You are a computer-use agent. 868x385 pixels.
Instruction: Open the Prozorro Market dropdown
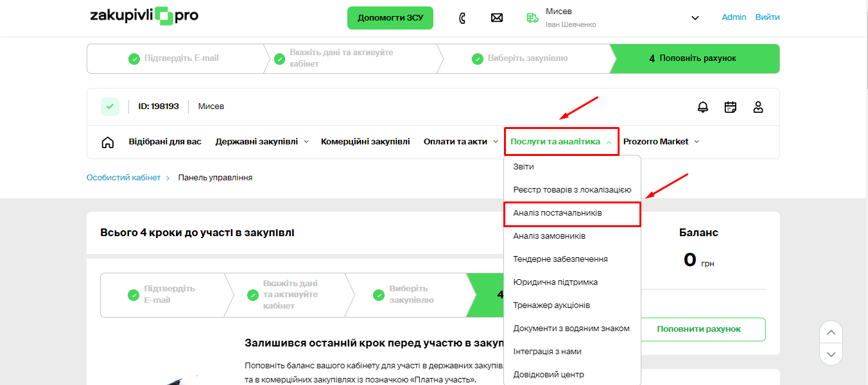(661, 142)
